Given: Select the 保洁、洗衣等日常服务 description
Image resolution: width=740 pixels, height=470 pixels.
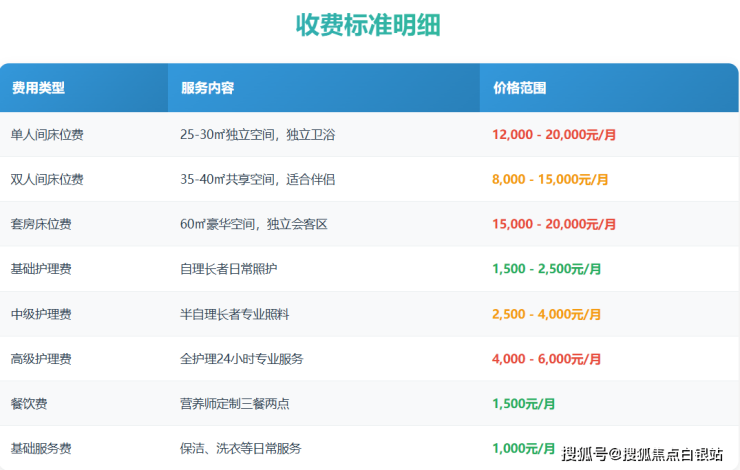Looking at the screenshot, I should (x=240, y=448).
